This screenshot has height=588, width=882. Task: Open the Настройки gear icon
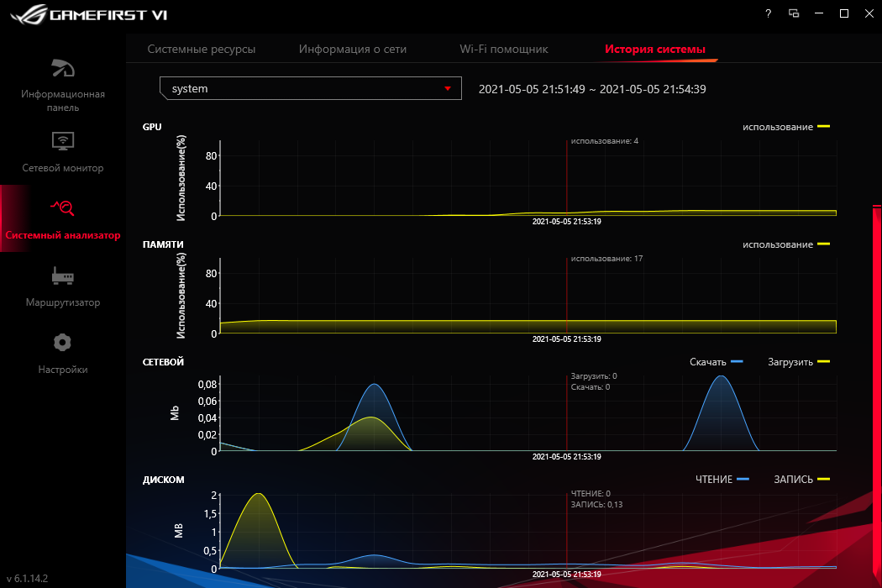pyautogui.click(x=62, y=342)
